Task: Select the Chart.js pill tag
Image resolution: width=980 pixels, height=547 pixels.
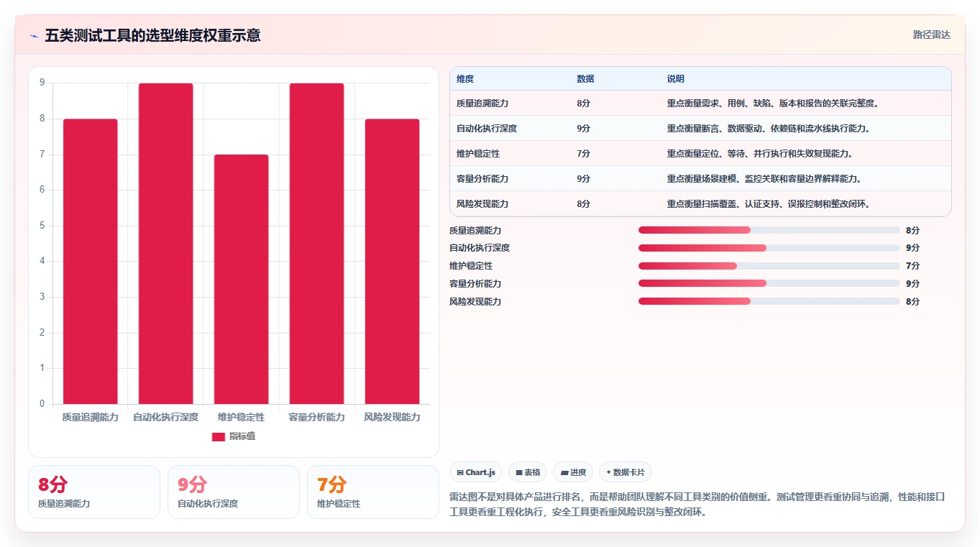Action: click(476, 472)
